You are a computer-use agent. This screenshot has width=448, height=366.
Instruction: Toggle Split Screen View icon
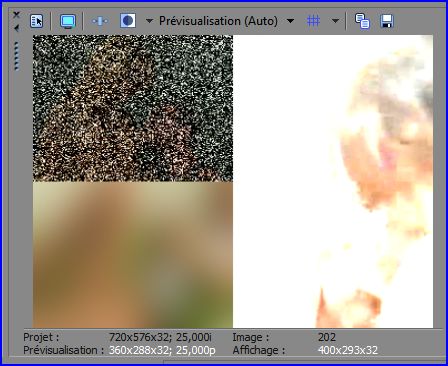[128, 21]
